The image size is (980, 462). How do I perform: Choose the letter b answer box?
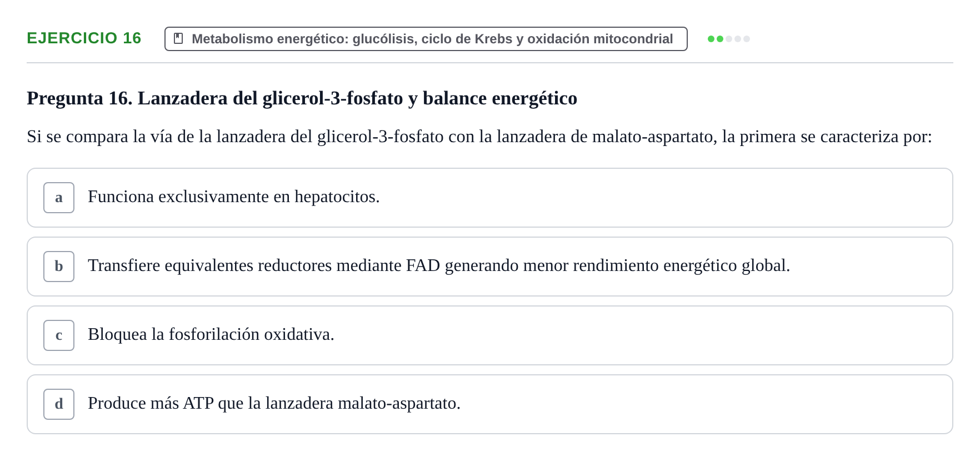click(x=59, y=267)
